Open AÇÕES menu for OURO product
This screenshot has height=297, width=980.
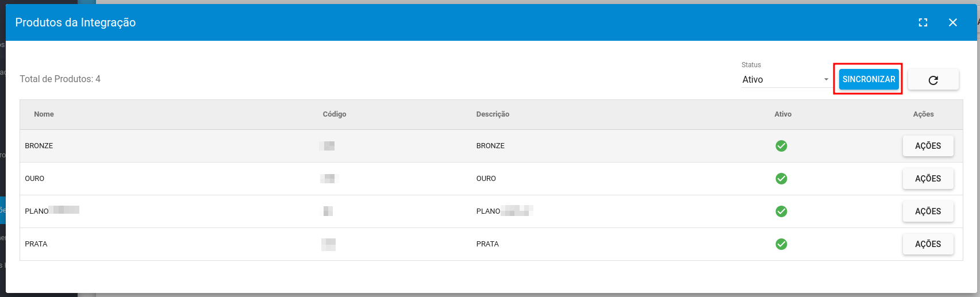click(x=928, y=179)
